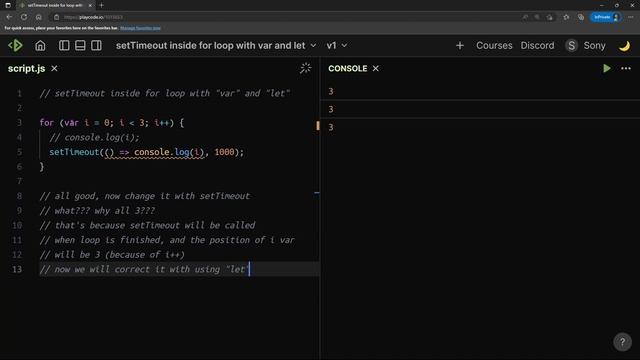
Task: Click comment 'now we will correct it'
Action: tap(144, 269)
